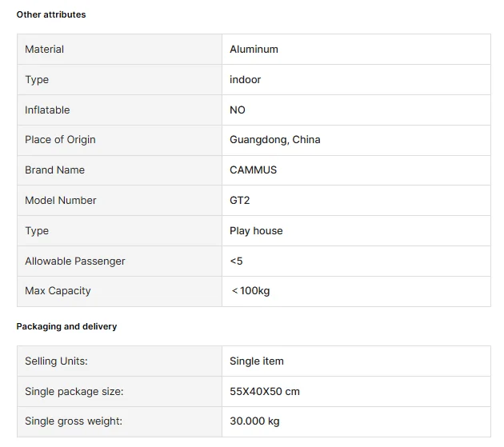Image resolution: width=504 pixels, height=447 pixels.
Task: Click the "Place of Origin" label
Action: click(x=60, y=140)
